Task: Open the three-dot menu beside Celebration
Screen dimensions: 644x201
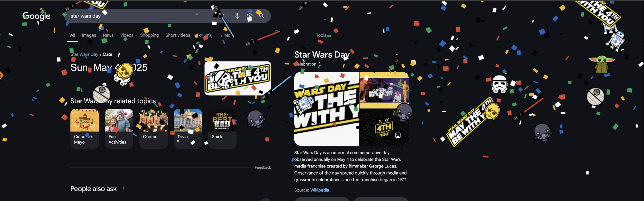Action: tap(320, 64)
